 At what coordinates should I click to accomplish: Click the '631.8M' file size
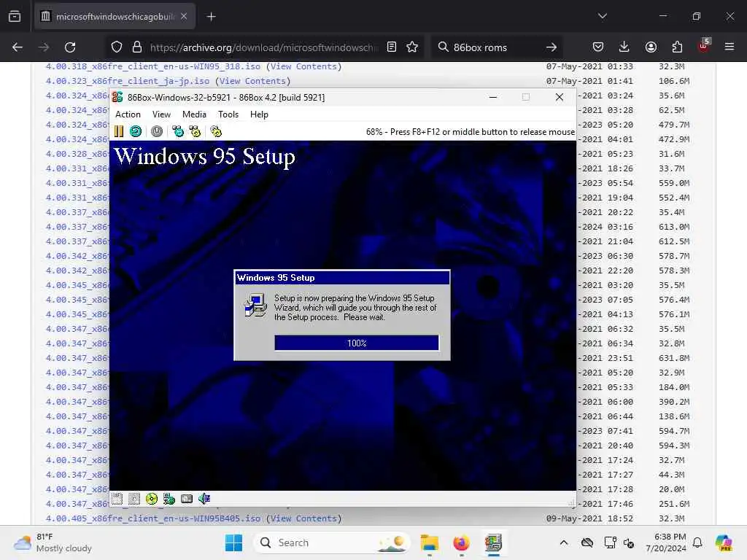pyautogui.click(x=674, y=358)
